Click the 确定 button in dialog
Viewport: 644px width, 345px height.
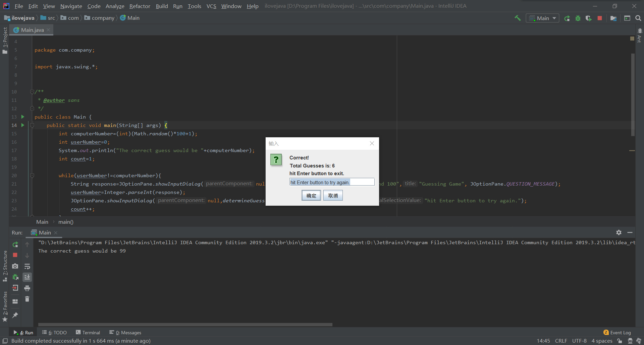pyautogui.click(x=311, y=196)
